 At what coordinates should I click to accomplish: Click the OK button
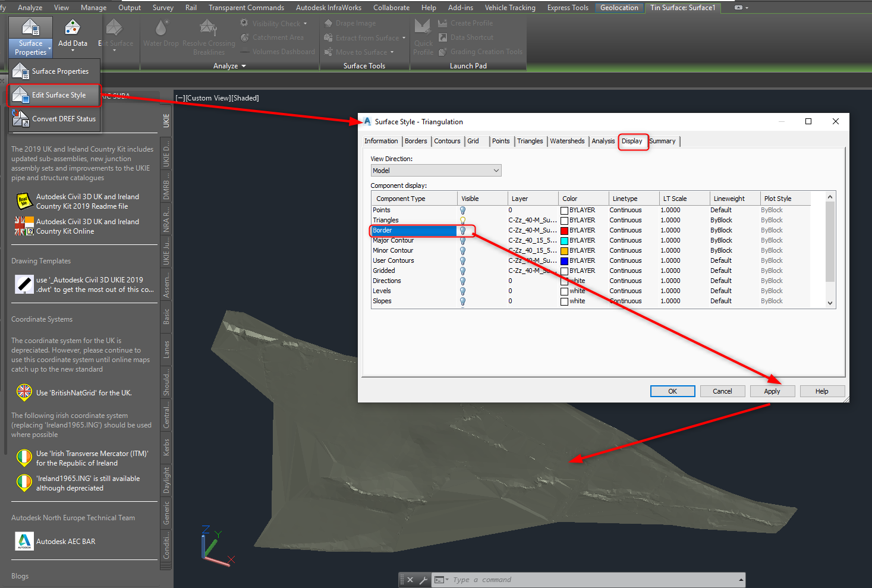pyautogui.click(x=672, y=391)
